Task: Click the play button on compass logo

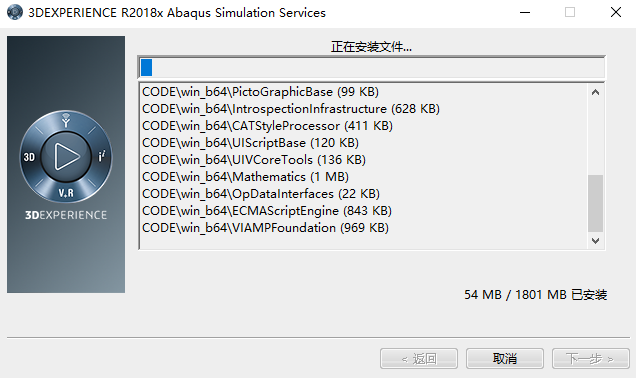Action: [66, 156]
